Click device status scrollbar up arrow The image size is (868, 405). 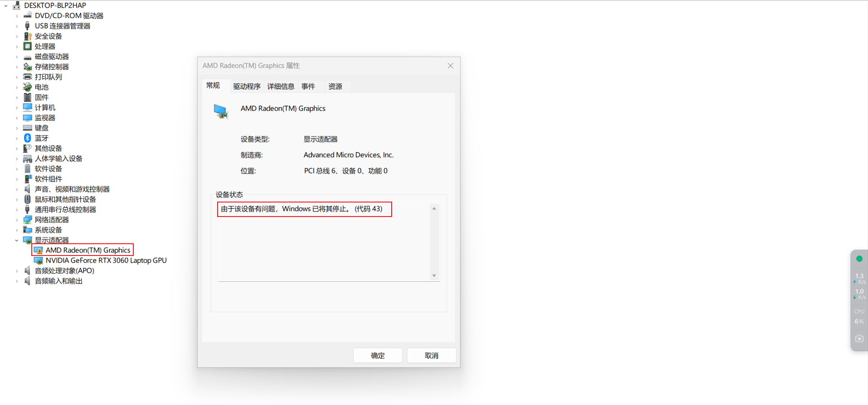(434, 208)
